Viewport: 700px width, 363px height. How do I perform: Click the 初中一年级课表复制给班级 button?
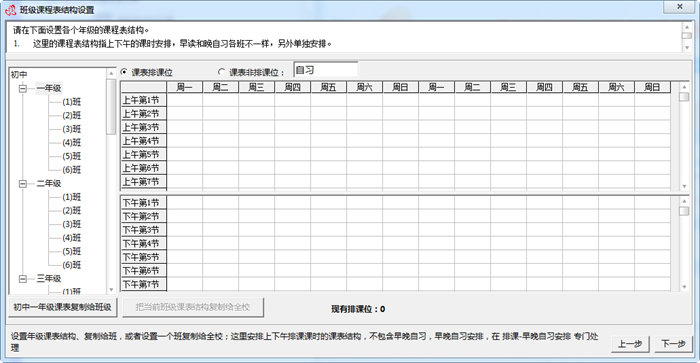62,307
